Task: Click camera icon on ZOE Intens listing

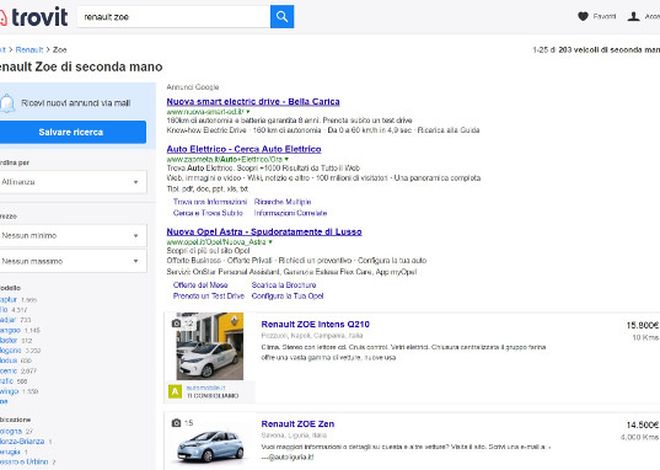Action: point(176,323)
